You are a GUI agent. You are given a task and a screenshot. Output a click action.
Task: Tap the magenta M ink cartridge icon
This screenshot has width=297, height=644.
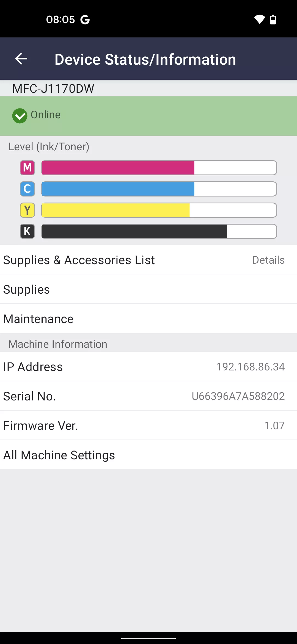[27, 168]
